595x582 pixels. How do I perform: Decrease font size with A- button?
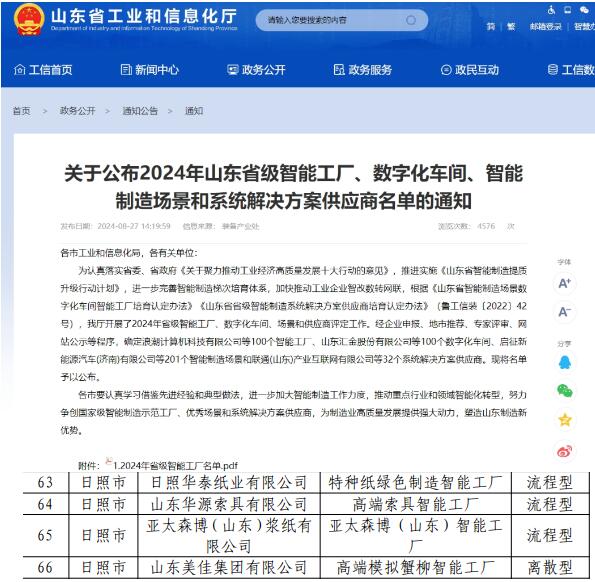click(x=564, y=312)
